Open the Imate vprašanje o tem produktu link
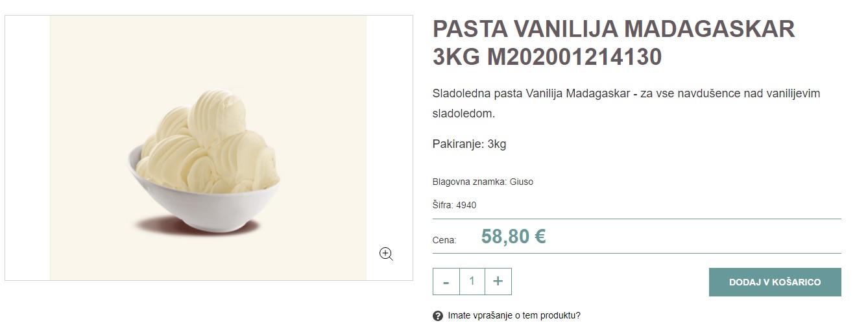The height and width of the screenshot is (336, 868). pos(514,316)
